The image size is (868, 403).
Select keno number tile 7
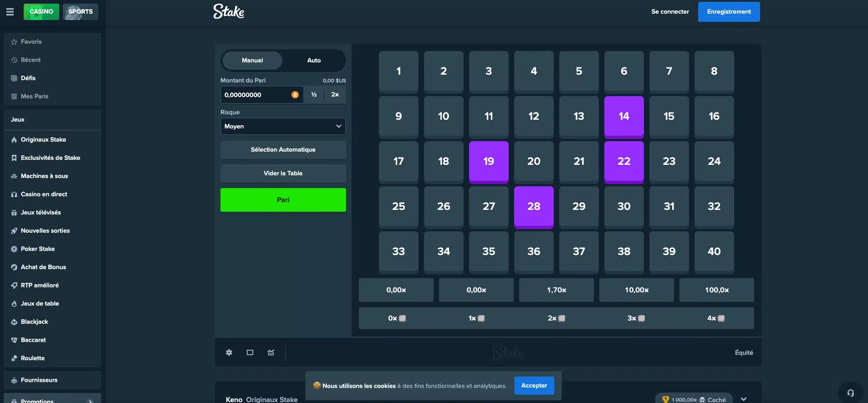[669, 71]
